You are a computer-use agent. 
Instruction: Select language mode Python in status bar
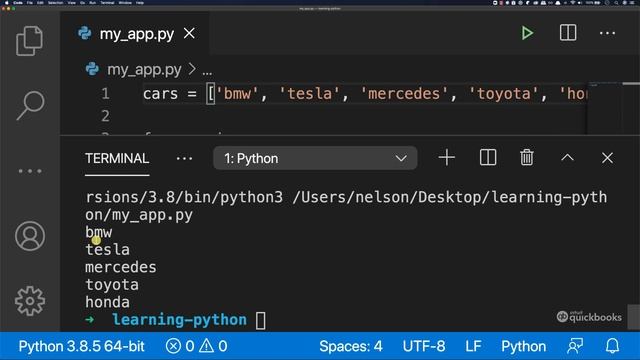point(523,346)
